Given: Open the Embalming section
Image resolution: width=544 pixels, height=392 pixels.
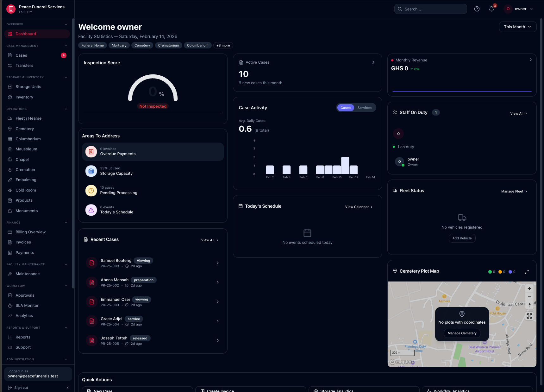Looking at the screenshot, I should click(x=25, y=180).
